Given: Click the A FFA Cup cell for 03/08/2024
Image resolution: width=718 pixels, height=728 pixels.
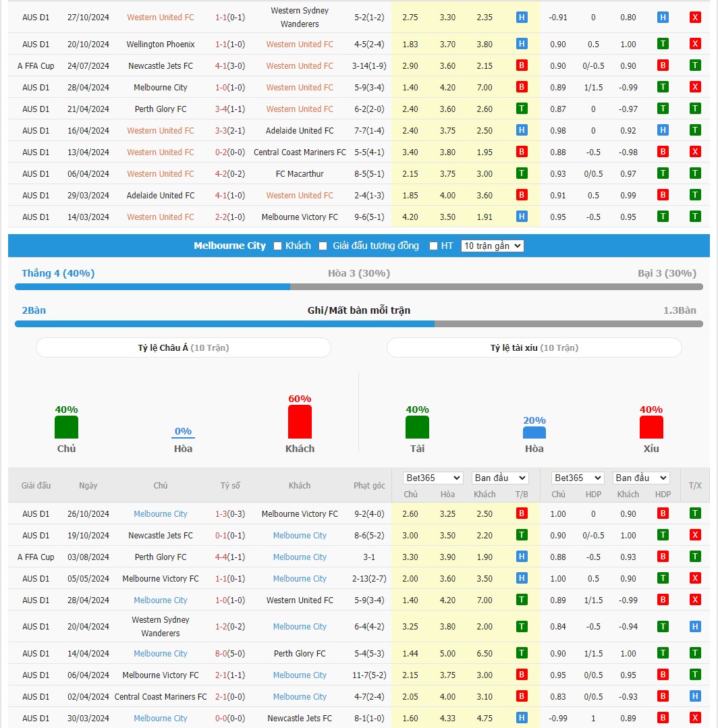Looking at the screenshot, I should (x=36, y=557).
